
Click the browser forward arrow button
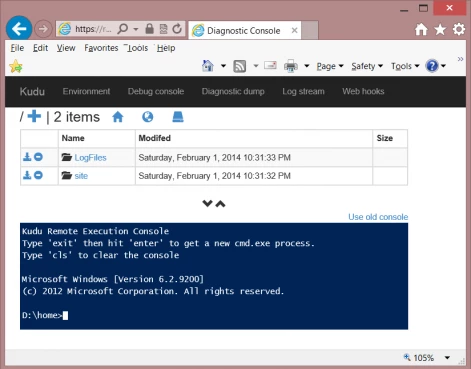coord(43,29)
